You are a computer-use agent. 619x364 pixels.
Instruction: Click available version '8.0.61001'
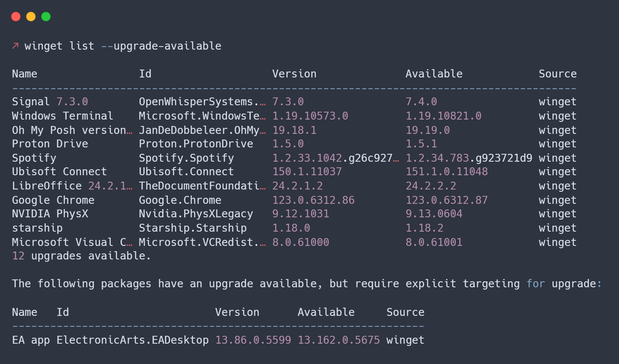(434, 242)
